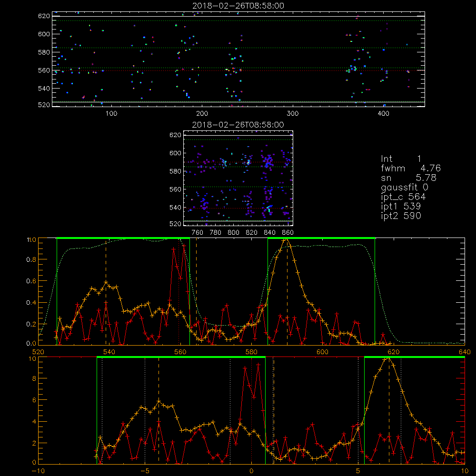Click x-axis label 5 on bottom plot

tap(358, 471)
